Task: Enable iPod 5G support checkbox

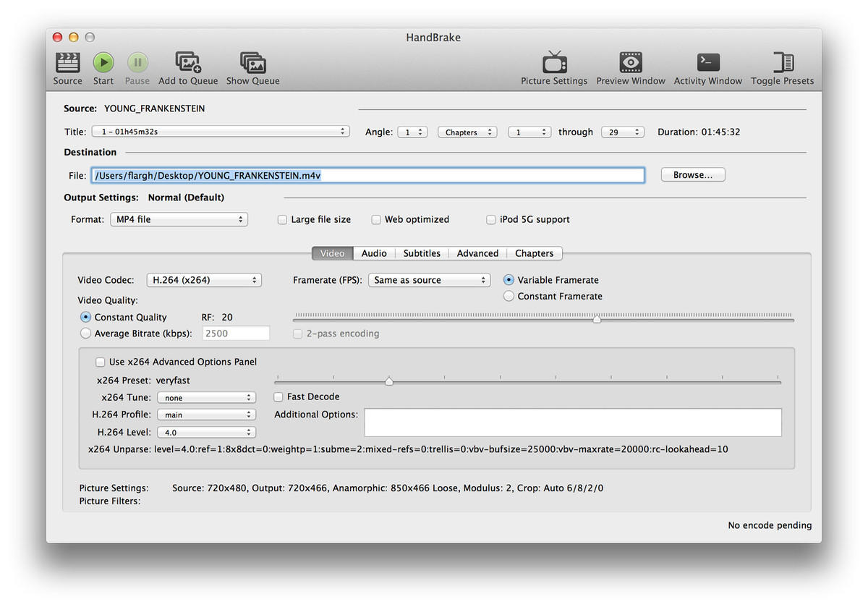Action: coord(491,220)
